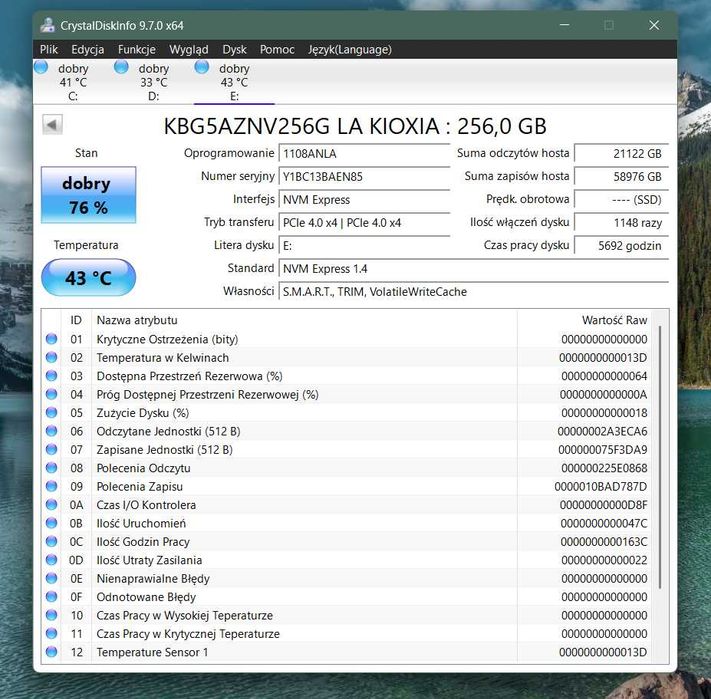The height and width of the screenshot is (699, 711).
Task: Click the attribute list vertical scrollbar
Action: [x=660, y=458]
